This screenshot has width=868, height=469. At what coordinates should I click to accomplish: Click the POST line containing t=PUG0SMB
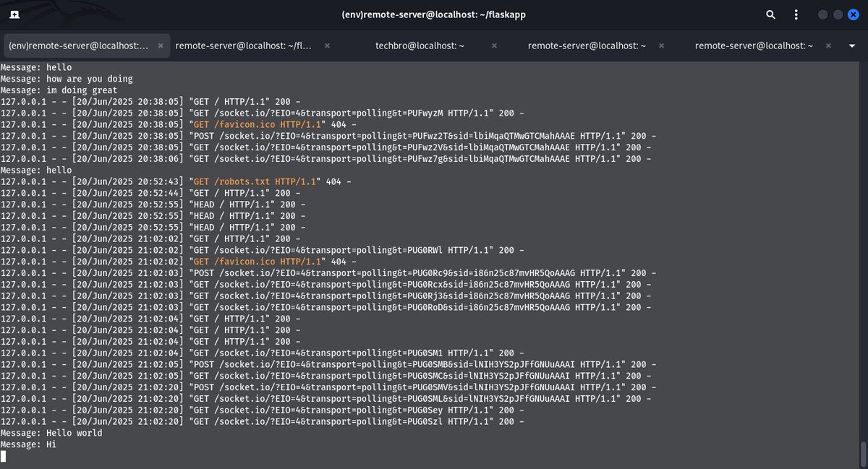pyautogui.click(x=328, y=364)
